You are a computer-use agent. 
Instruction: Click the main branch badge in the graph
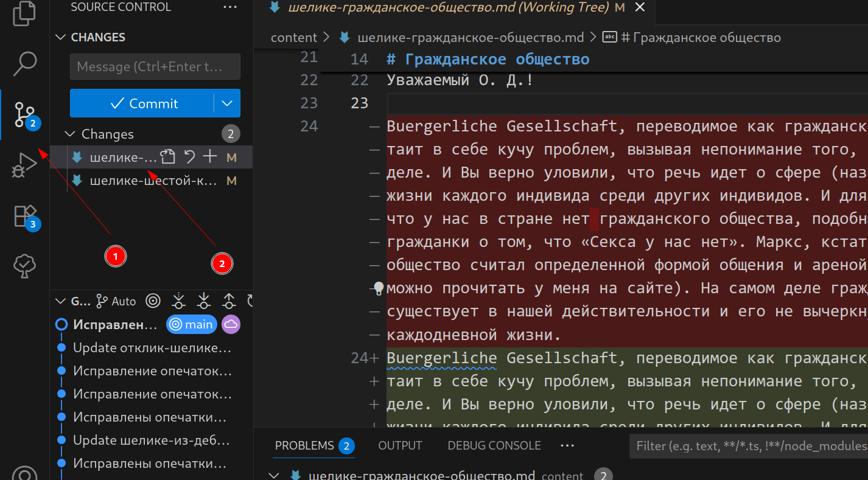coord(192,324)
